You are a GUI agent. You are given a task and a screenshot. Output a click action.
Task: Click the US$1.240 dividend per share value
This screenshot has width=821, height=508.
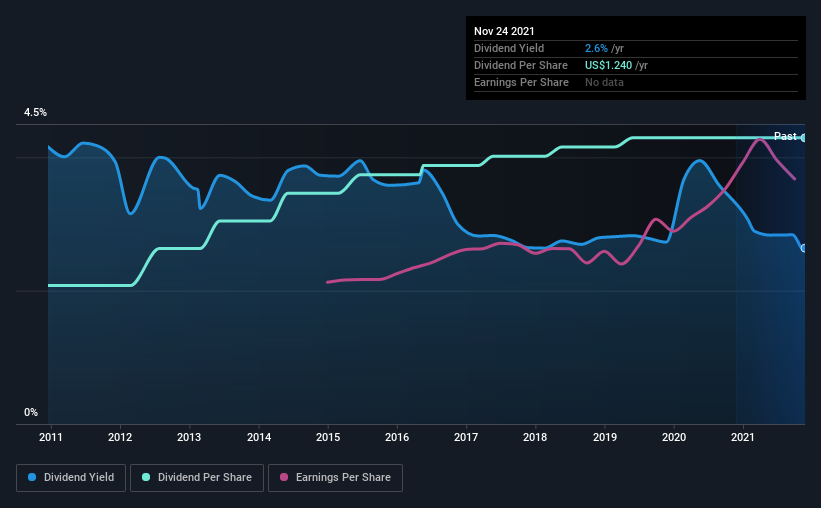pos(608,65)
